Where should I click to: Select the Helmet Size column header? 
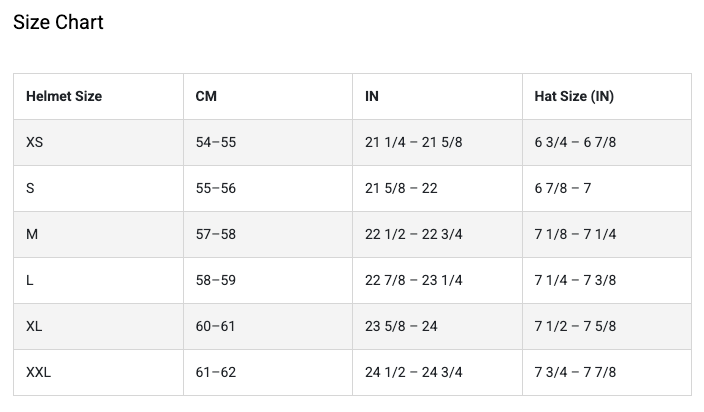click(64, 97)
